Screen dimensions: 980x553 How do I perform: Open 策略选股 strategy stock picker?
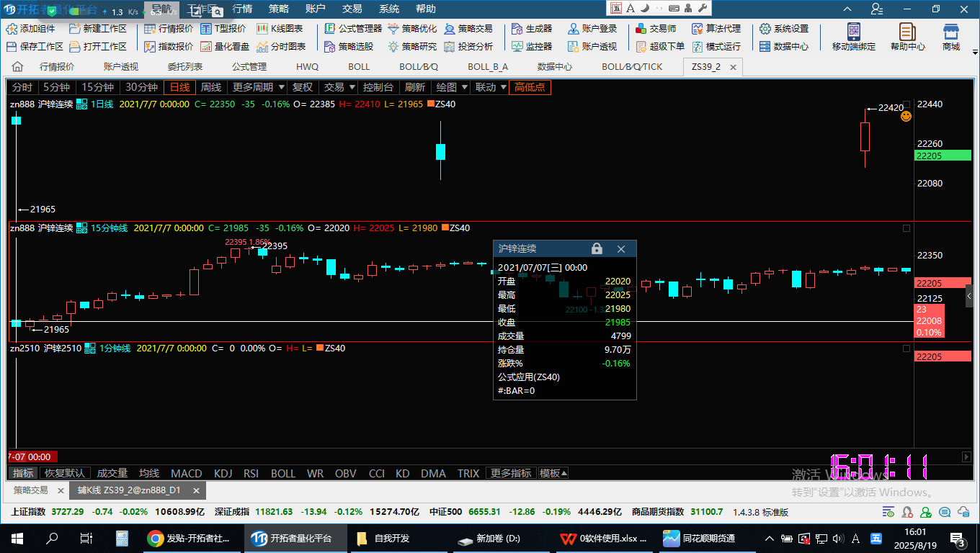click(349, 46)
